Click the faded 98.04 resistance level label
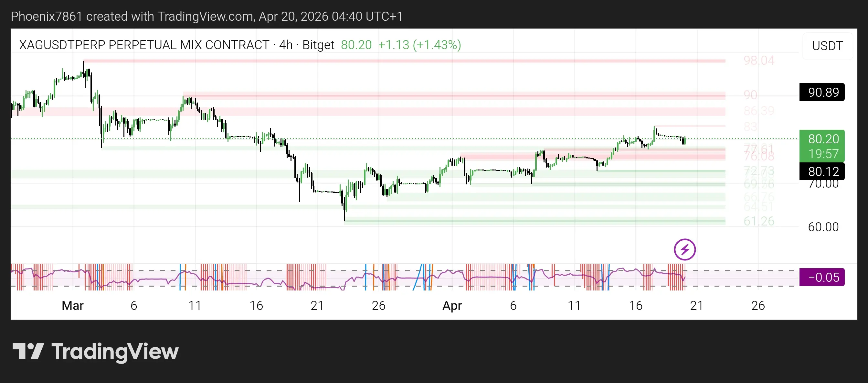This screenshot has height=383, width=868. click(759, 61)
